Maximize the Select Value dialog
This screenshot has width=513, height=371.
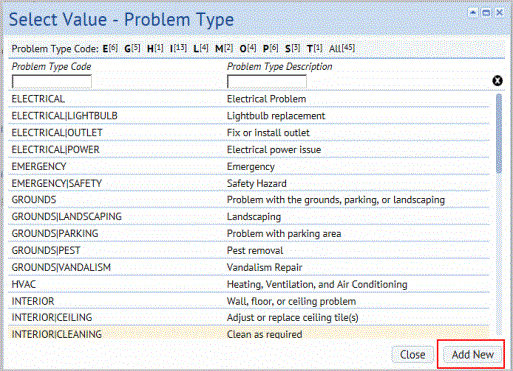[x=486, y=13]
